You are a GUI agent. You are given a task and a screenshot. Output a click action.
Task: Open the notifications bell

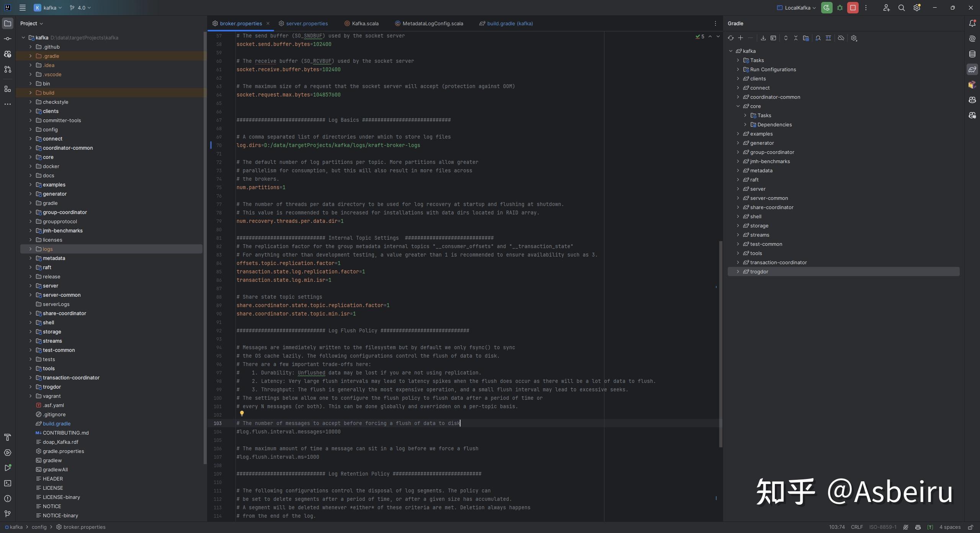[972, 23]
